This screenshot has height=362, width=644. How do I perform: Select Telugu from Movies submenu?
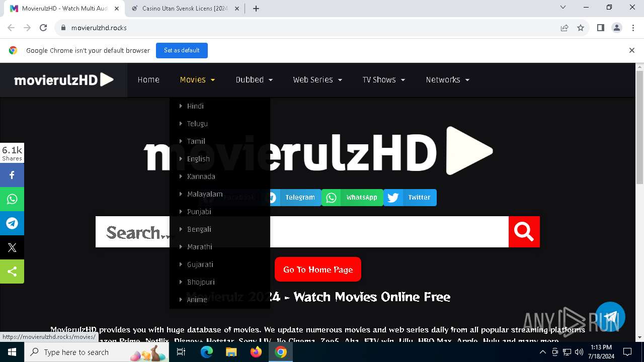pyautogui.click(x=220, y=124)
